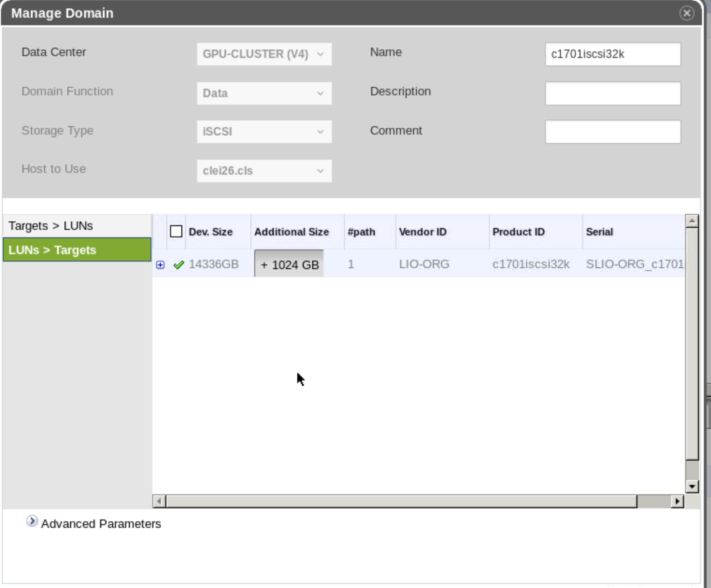Open the Storage Type iSCSI dropdown

tap(264, 132)
